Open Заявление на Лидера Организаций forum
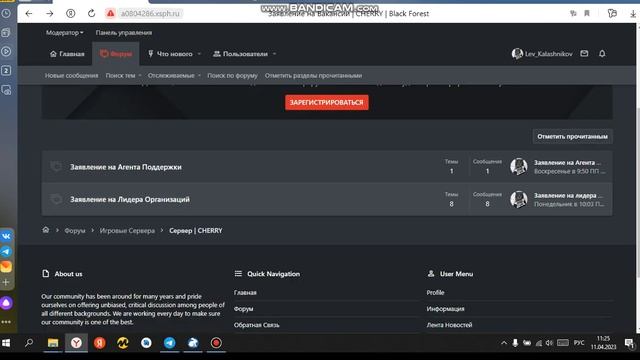The height and width of the screenshot is (360, 640). (130, 200)
